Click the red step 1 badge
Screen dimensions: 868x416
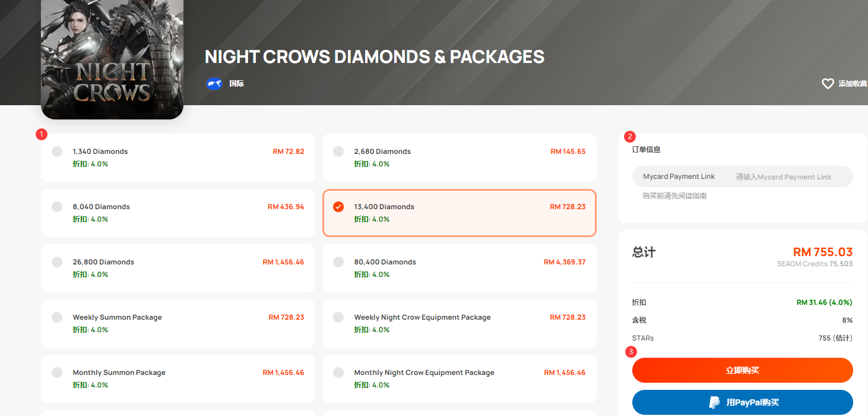(x=41, y=134)
